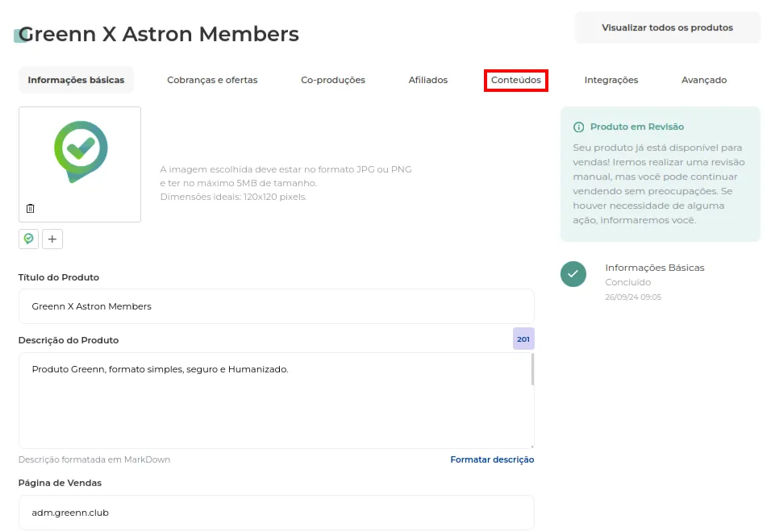Click into the Descrição do Produto textarea
Viewport: 767px width, 532px height.
point(277,401)
